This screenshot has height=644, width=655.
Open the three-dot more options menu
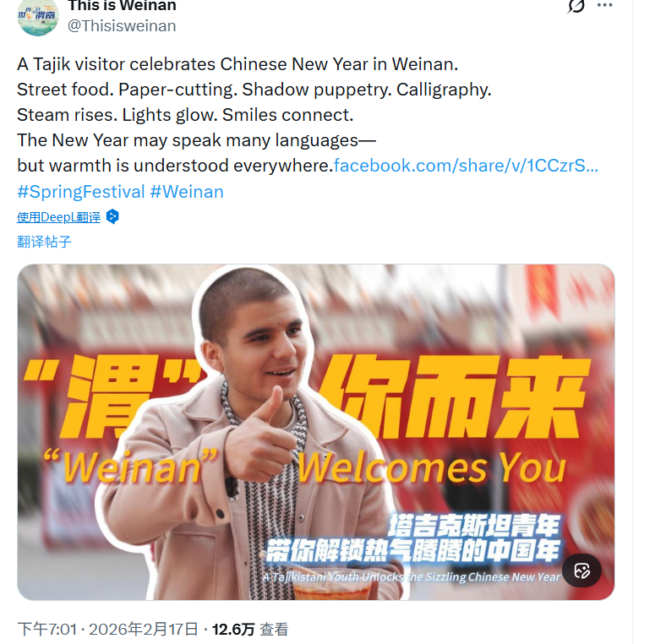point(604,5)
